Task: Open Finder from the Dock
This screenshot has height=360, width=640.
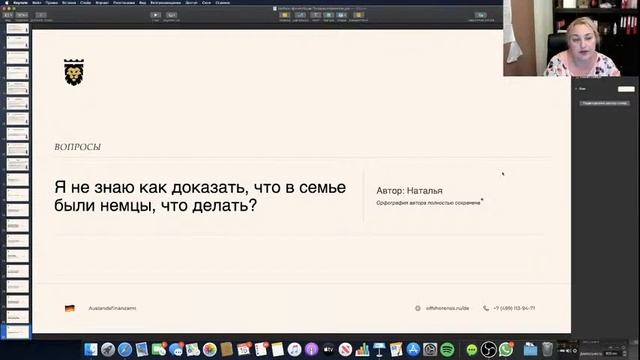Action: [91, 350]
